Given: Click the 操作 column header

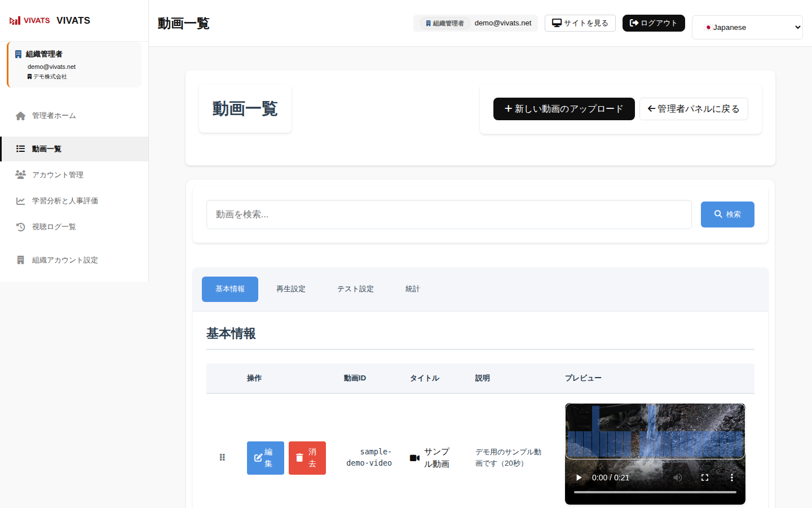Looking at the screenshot, I should click(254, 378).
